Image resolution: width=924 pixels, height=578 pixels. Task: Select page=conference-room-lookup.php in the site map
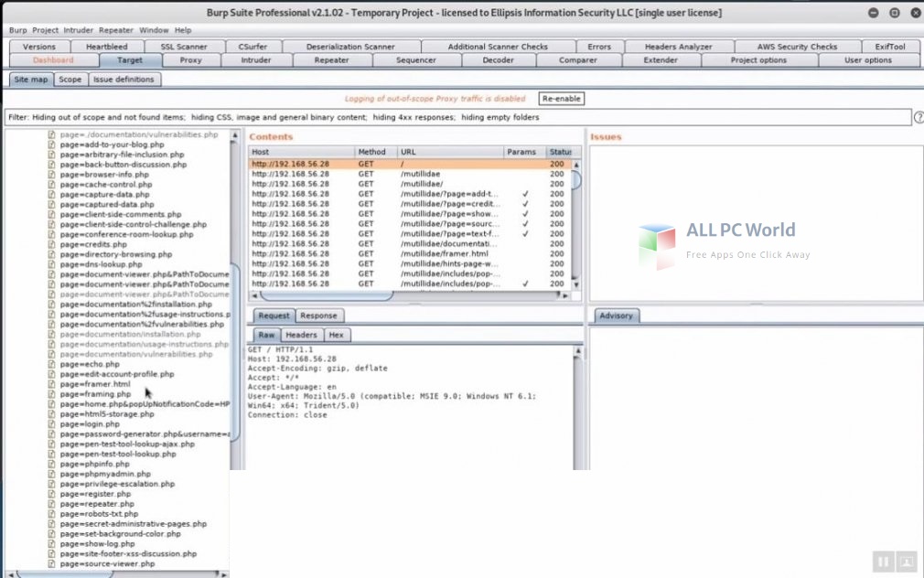(126, 234)
